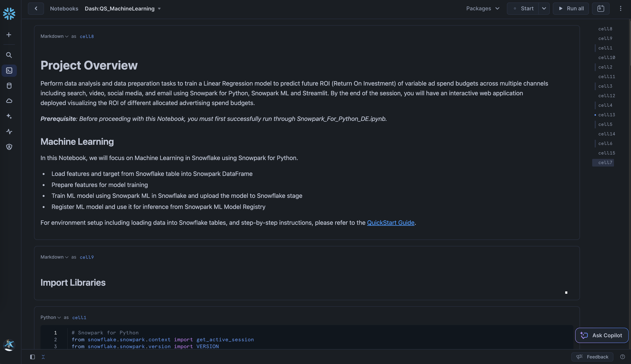Open the Data database icon in sidebar
This screenshot has width=631, height=364.
(x=9, y=86)
